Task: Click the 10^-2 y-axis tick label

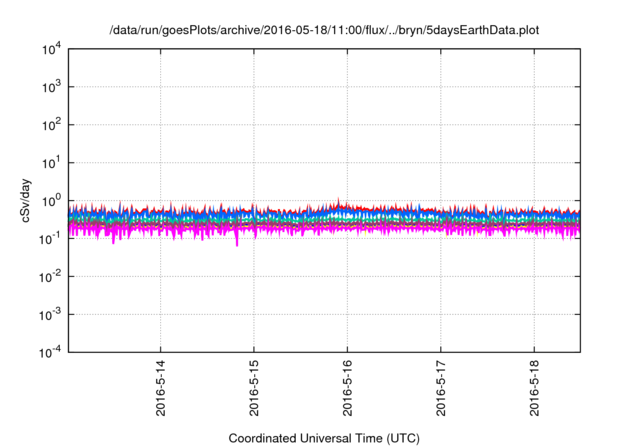Action: 51,277
